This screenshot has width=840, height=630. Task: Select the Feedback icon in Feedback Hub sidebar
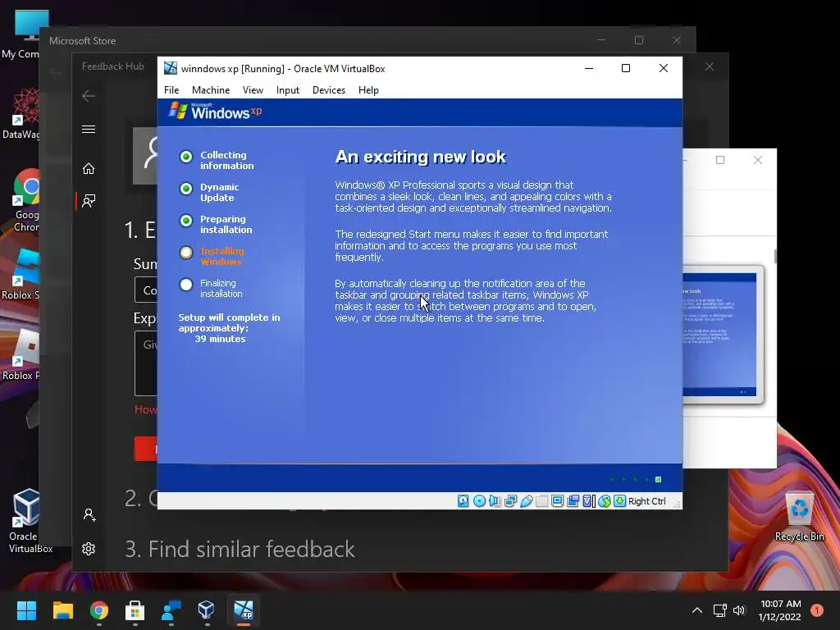(x=89, y=201)
